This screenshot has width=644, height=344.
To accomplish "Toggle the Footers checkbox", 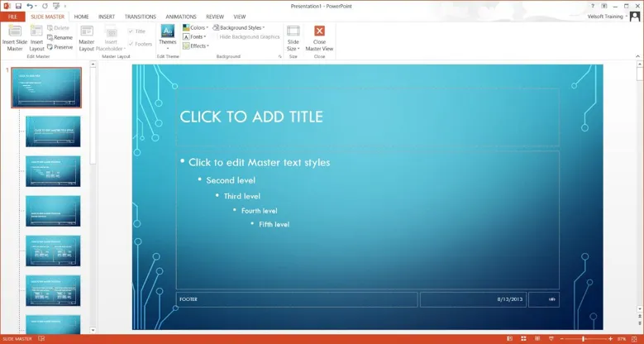I will pos(140,44).
